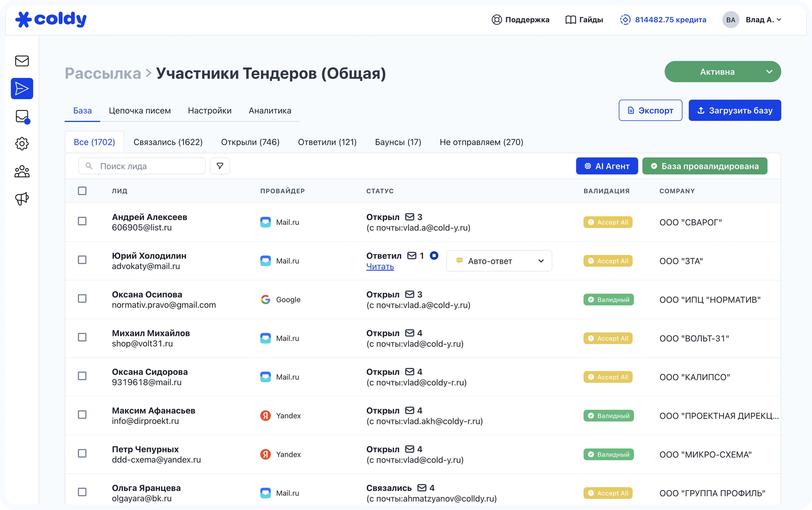
Task: Click the Загрузить базу button
Action: point(734,110)
